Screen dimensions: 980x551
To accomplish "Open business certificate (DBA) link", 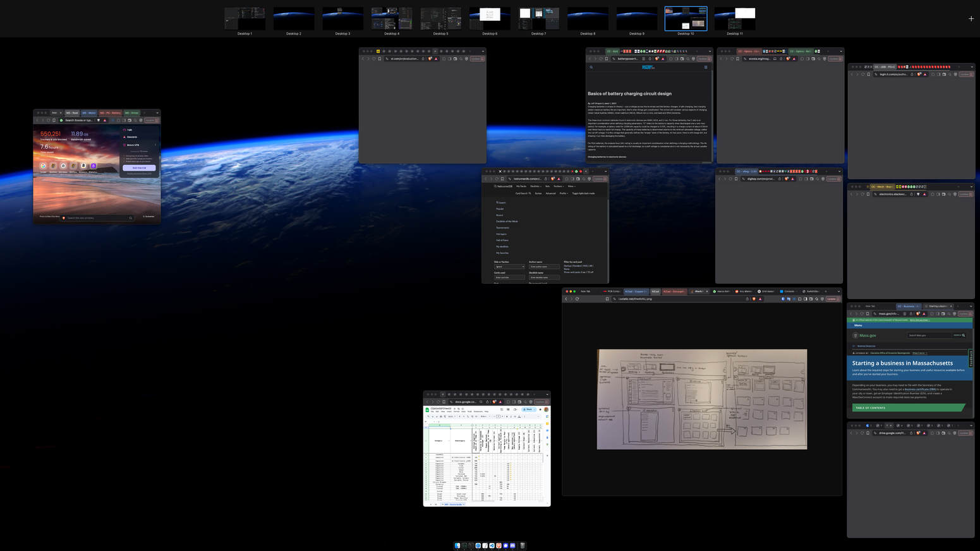I will click(x=921, y=389).
